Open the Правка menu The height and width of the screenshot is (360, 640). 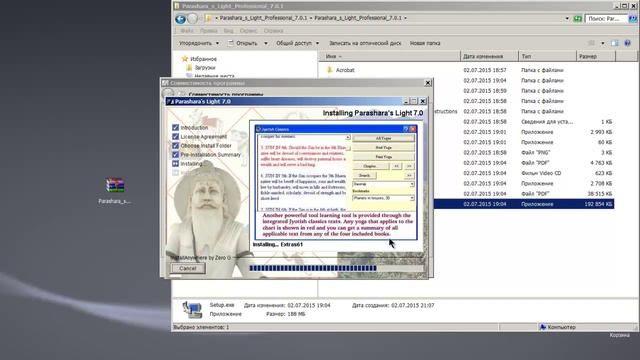[x=209, y=31]
